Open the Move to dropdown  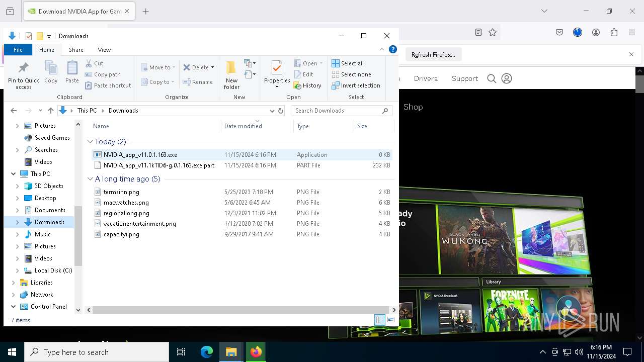(x=158, y=67)
